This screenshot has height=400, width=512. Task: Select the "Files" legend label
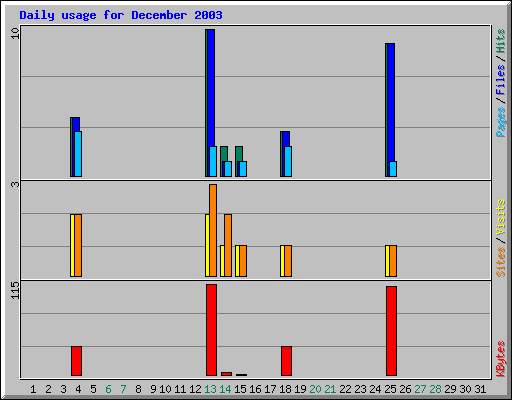coord(500,80)
